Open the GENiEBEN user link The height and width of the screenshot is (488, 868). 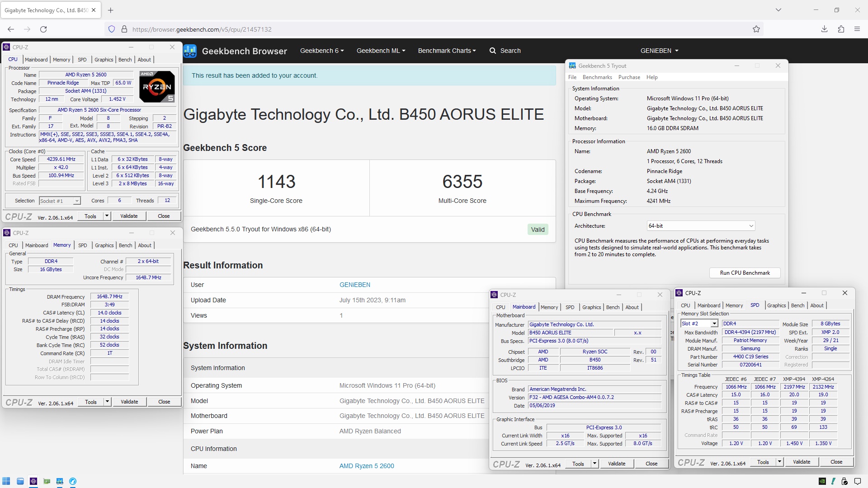tap(355, 285)
